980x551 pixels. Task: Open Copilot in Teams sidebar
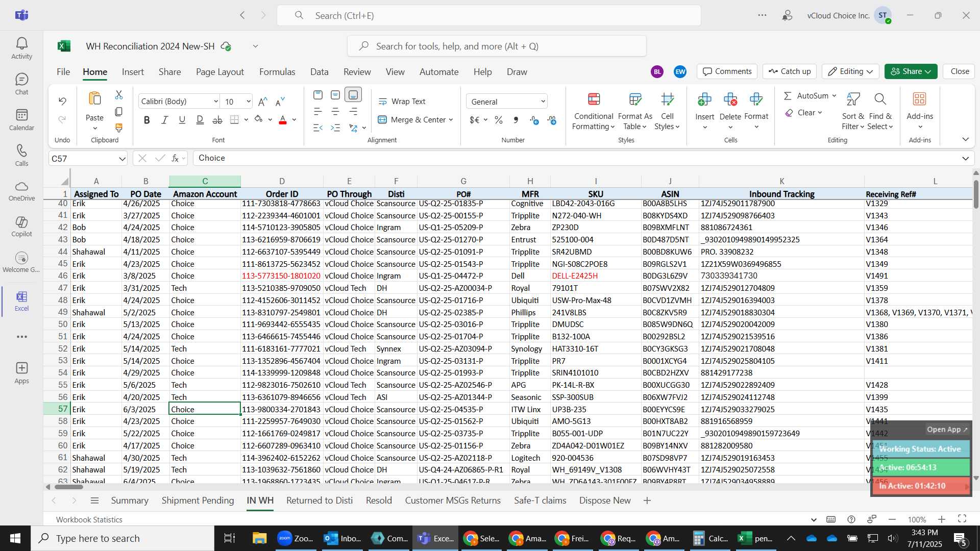(x=21, y=227)
